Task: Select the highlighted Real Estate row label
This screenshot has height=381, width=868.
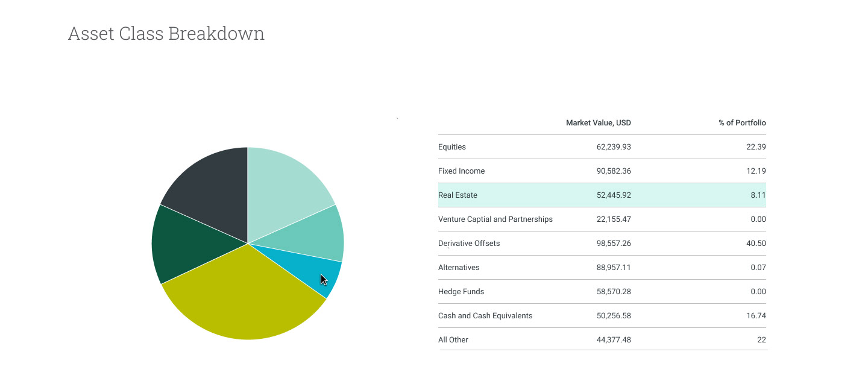Action: tap(458, 195)
